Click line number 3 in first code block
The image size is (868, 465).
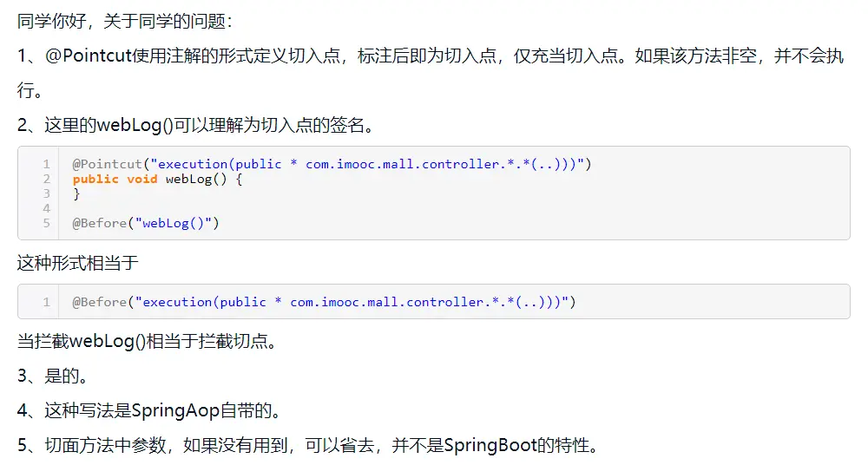coord(46,193)
